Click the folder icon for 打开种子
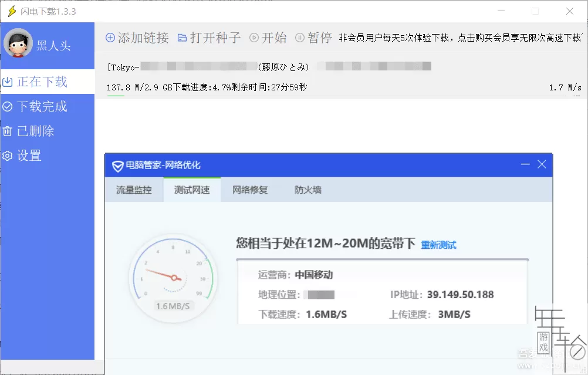Screen dimensions: 588x375 tap(183, 38)
